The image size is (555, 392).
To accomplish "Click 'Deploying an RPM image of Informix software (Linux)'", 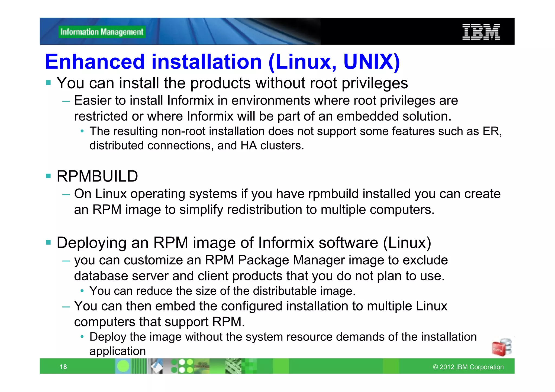I will [x=244, y=243].
